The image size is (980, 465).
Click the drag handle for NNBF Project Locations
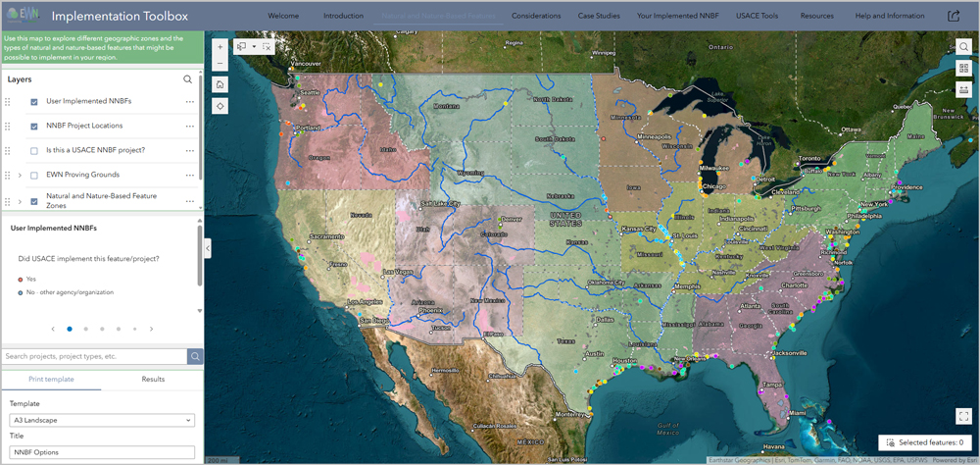click(8, 126)
